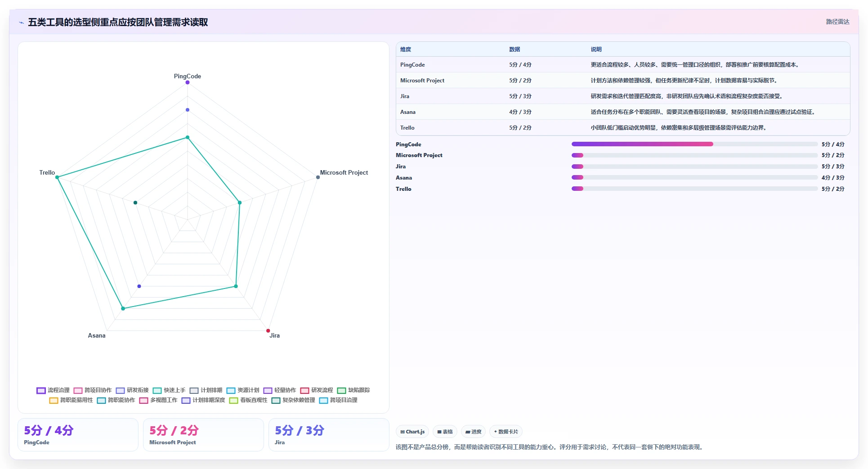Click the 路径雷达 label in header

click(837, 22)
